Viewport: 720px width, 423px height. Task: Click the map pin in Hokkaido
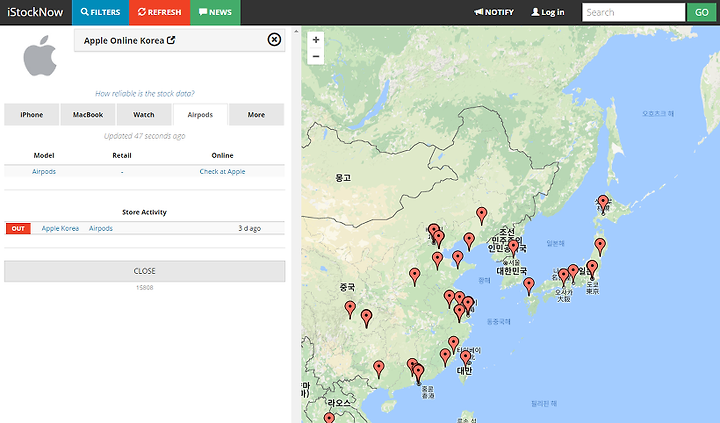tap(603, 203)
